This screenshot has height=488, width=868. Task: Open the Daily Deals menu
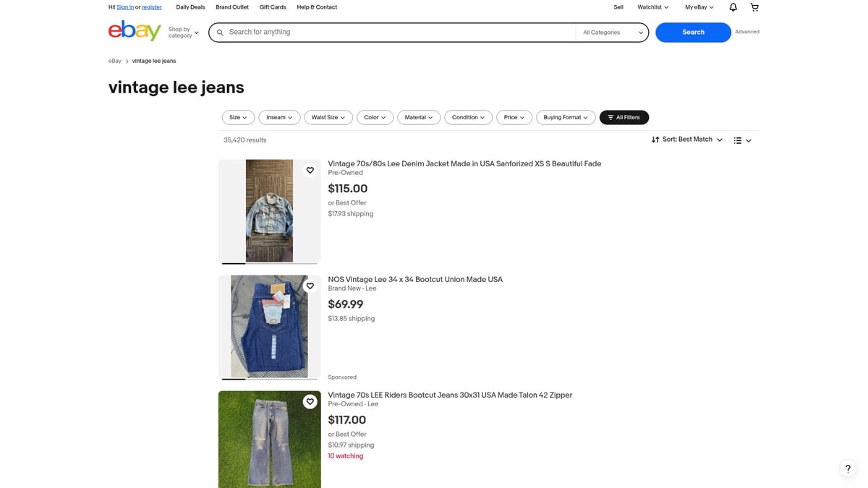coord(190,7)
